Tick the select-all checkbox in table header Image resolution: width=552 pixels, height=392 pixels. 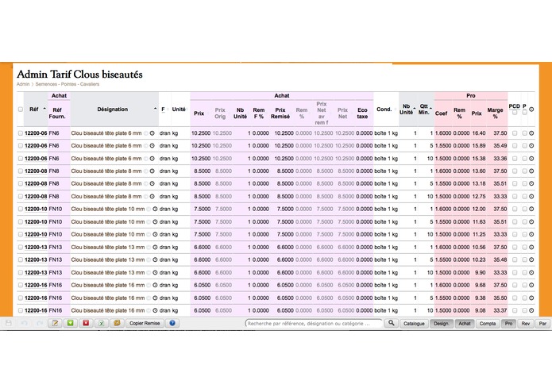tap(21, 110)
